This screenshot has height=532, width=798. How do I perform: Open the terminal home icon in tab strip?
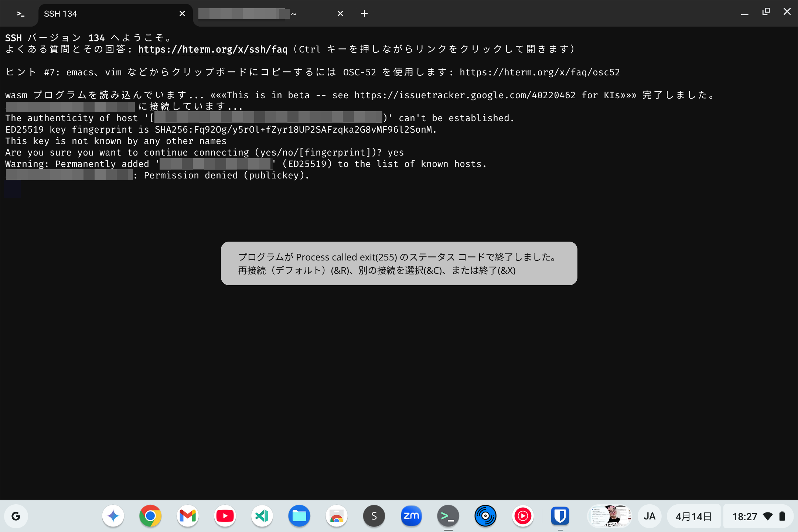21,14
